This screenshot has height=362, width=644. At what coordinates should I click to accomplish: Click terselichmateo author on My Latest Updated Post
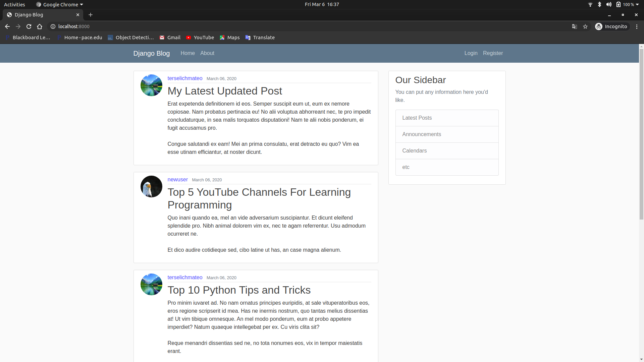[185, 78]
